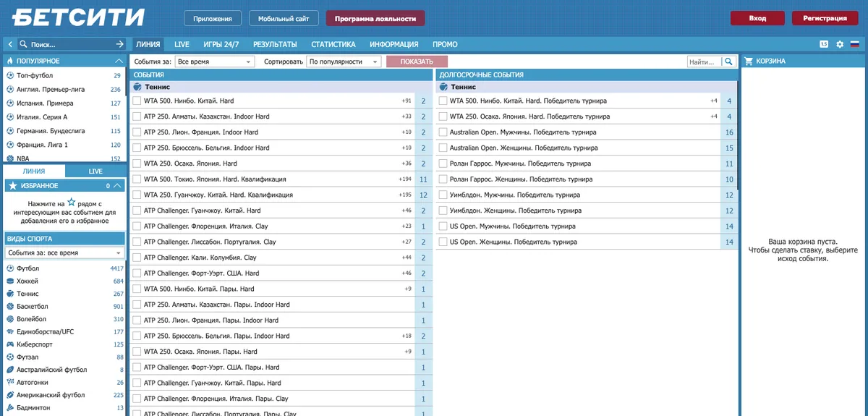This screenshot has width=868, height=416.
Task: Check the WTA 500 Нинбо Китай Hard checkbox
Action: 137,101
